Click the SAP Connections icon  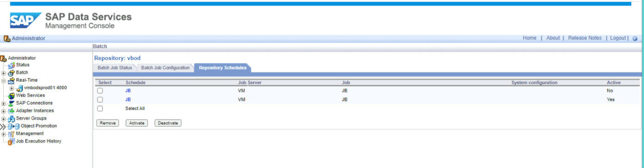12,103
